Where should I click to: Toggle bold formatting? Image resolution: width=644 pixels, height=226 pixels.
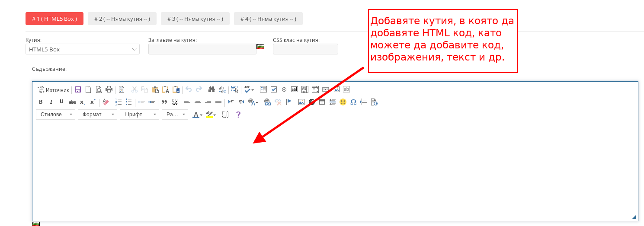(41, 102)
